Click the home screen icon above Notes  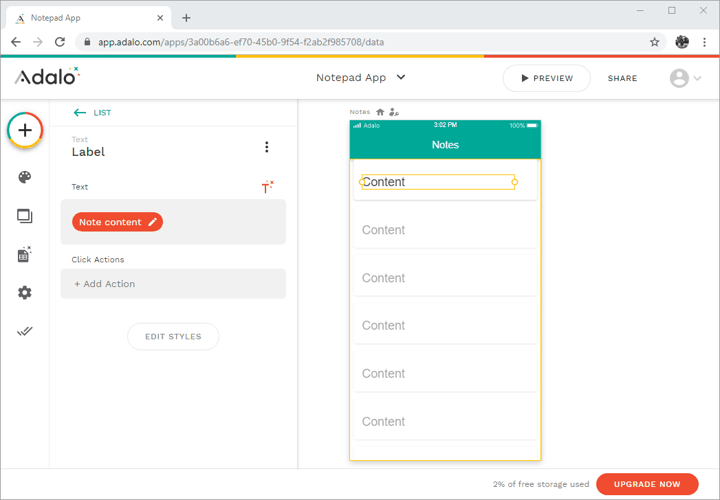(380, 112)
